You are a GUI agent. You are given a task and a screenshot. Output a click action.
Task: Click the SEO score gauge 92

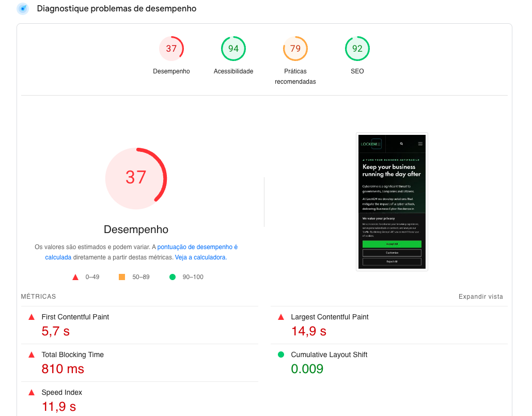[357, 49]
